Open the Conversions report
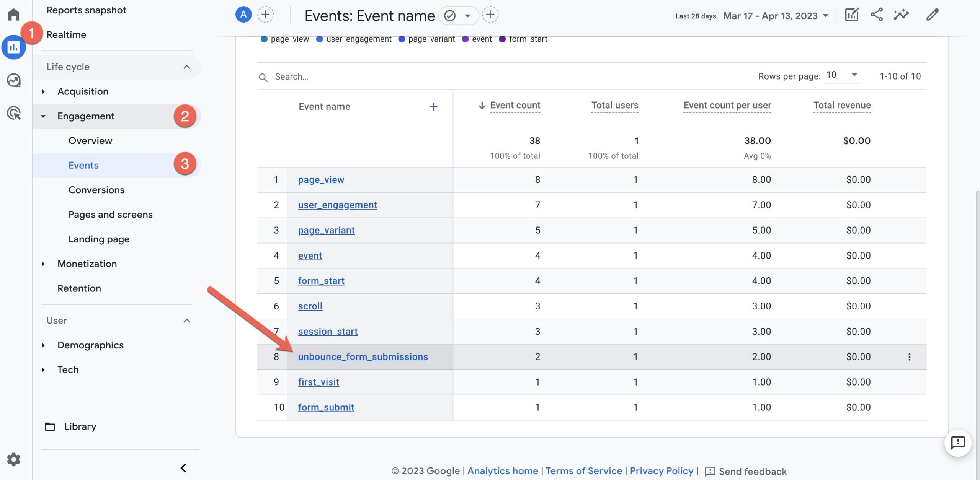 (96, 190)
